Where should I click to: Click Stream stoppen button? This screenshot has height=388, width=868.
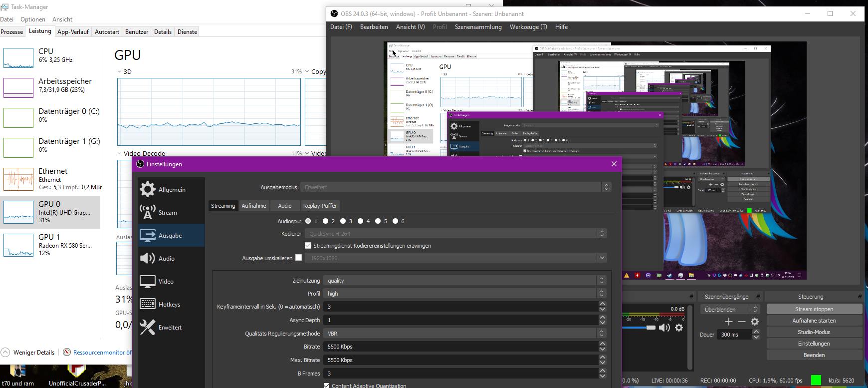pyautogui.click(x=814, y=309)
